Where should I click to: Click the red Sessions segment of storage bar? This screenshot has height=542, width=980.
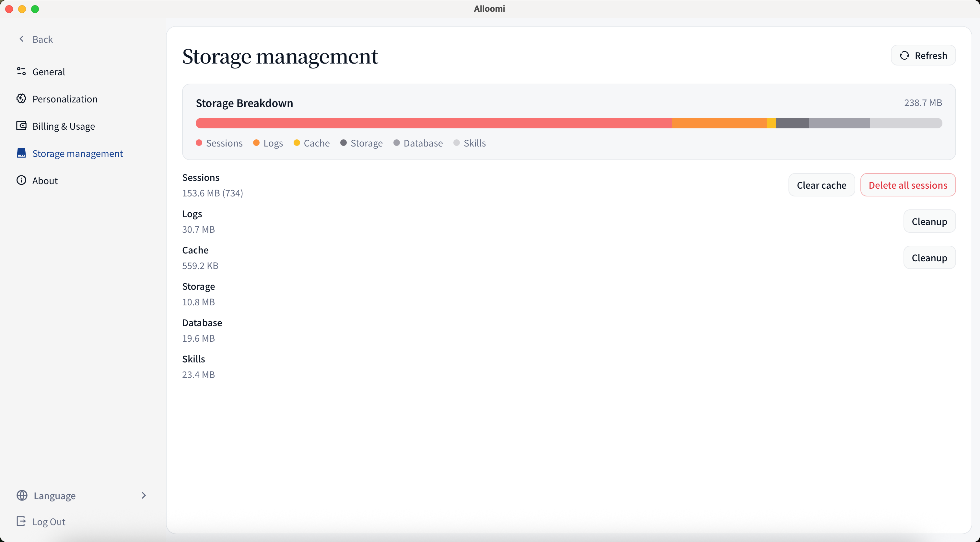[434, 123]
